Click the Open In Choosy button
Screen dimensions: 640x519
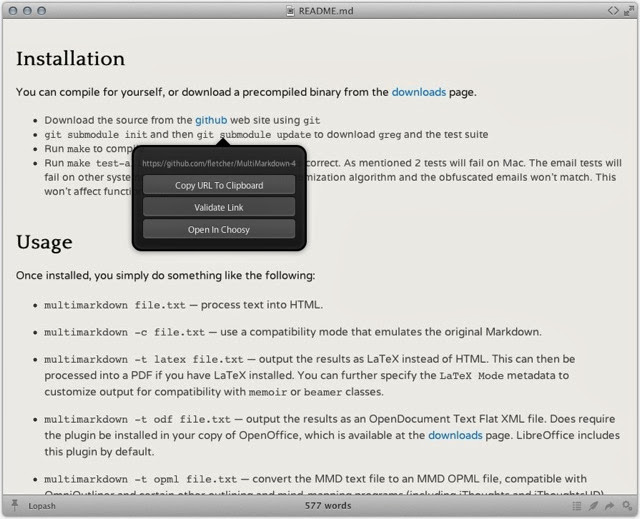(x=219, y=229)
